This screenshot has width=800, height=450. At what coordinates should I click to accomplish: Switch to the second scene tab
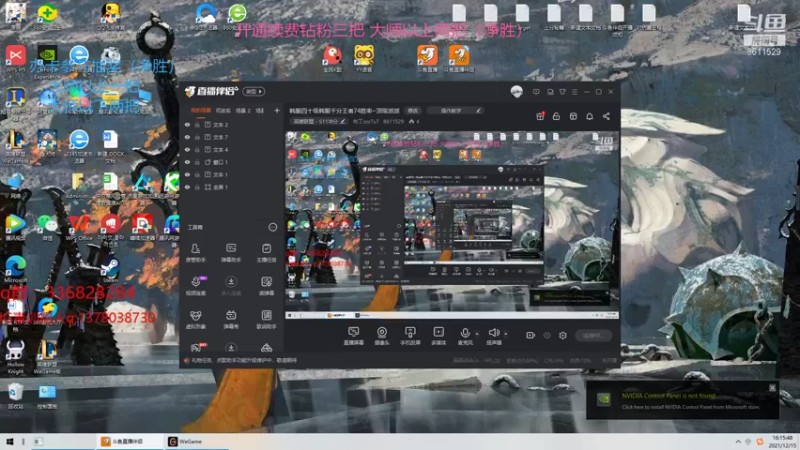223,110
